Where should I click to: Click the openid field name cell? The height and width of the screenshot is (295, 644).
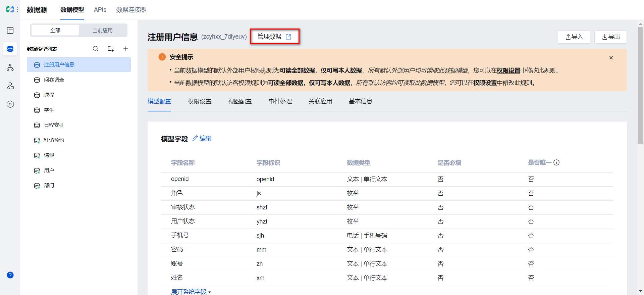(180, 179)
